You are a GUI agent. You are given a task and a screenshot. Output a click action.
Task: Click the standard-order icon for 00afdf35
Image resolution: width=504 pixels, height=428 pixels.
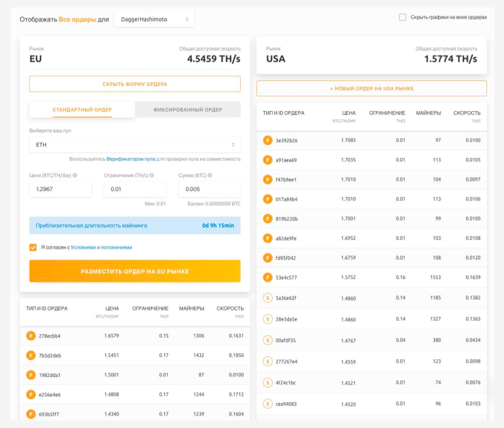[x=268, y=341]
